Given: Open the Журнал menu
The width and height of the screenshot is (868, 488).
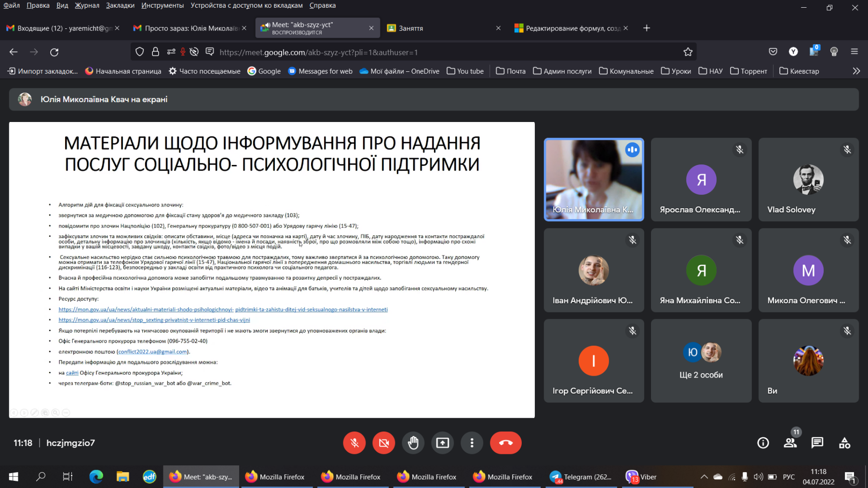Looking at the screenshot, I should pyautogui.click(x=87, y=5).
